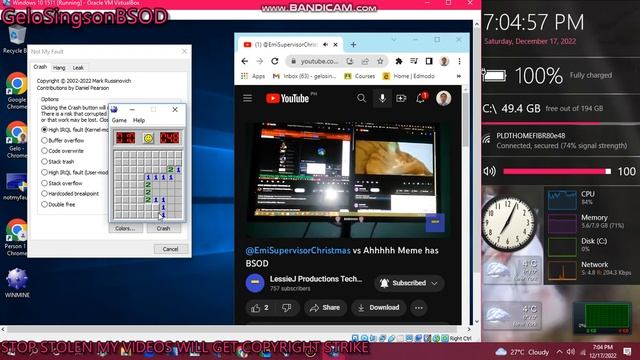Open LessieJ Productions channel avatar
Viewport: 640px width, 360px height.
[255, 282]
